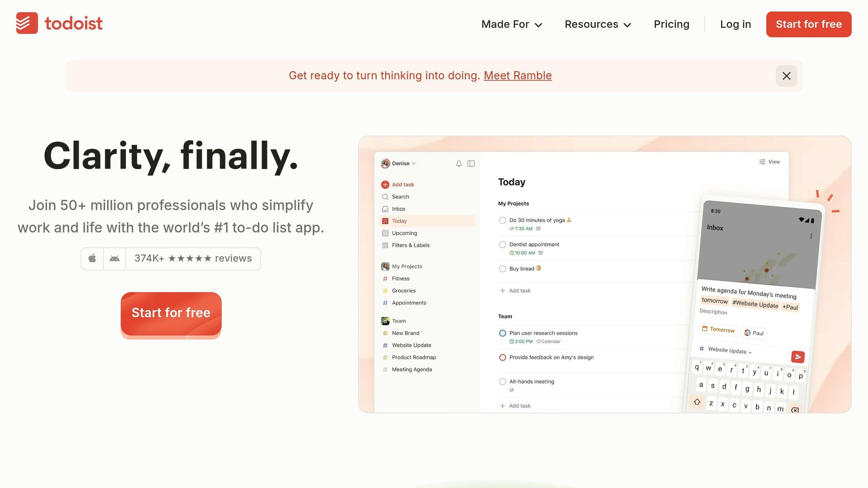
Task: Complete the 'Plan user research sessions' task
Action: pyautogui.click(x=502, y=333)
